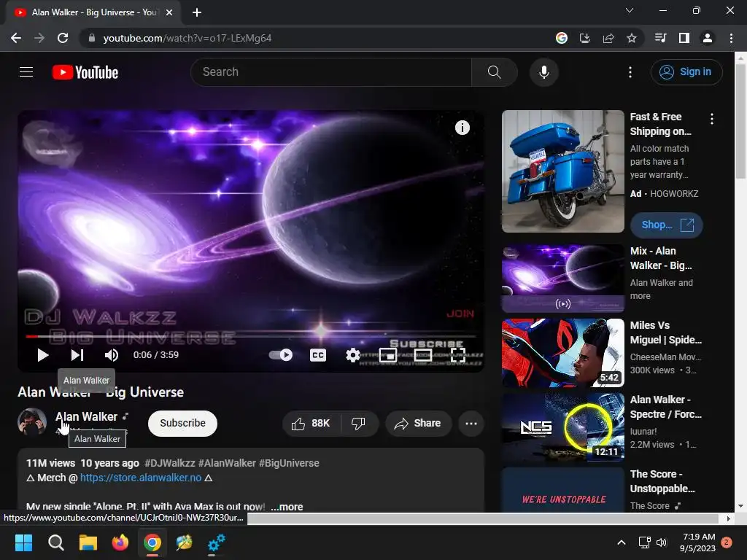Screen dimensions: 747x560
Task: Open Chrome three-dot menu
Action: pyautogui.click(x=731, y=38)
